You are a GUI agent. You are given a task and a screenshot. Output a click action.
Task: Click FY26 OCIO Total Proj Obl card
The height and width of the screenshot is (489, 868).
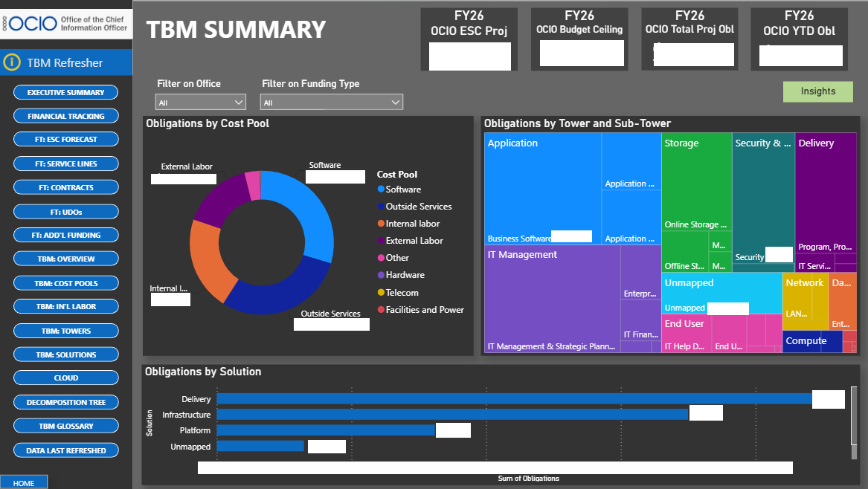pyautogui.click(x=689, y=39)
